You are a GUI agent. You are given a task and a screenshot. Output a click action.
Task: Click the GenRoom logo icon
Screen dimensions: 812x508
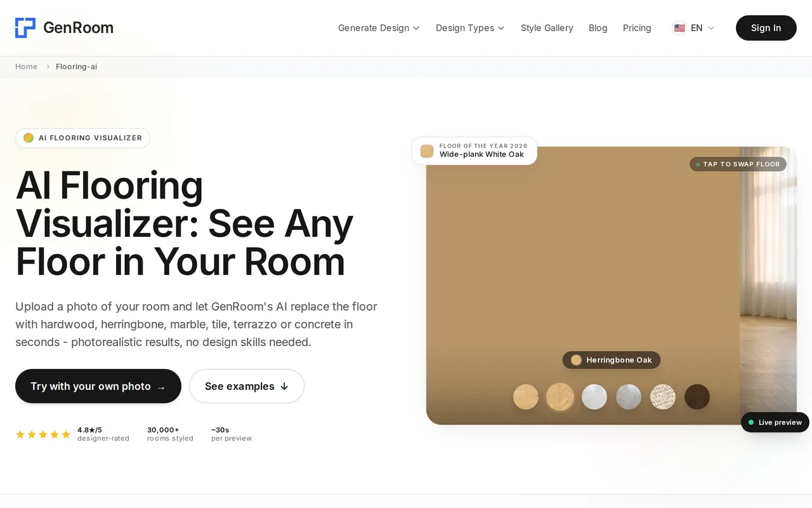25,28
